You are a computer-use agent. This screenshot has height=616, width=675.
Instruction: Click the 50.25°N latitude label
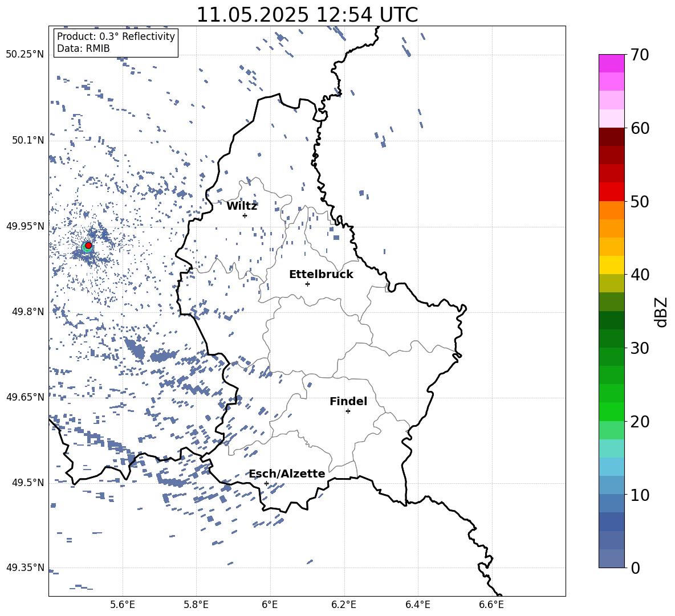pos(25,55)
